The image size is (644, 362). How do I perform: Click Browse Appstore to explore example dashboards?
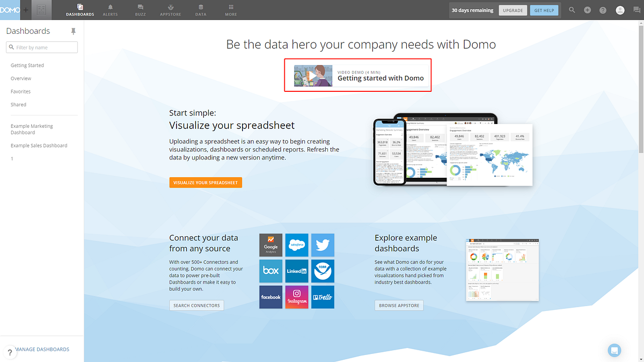point(399,305)
